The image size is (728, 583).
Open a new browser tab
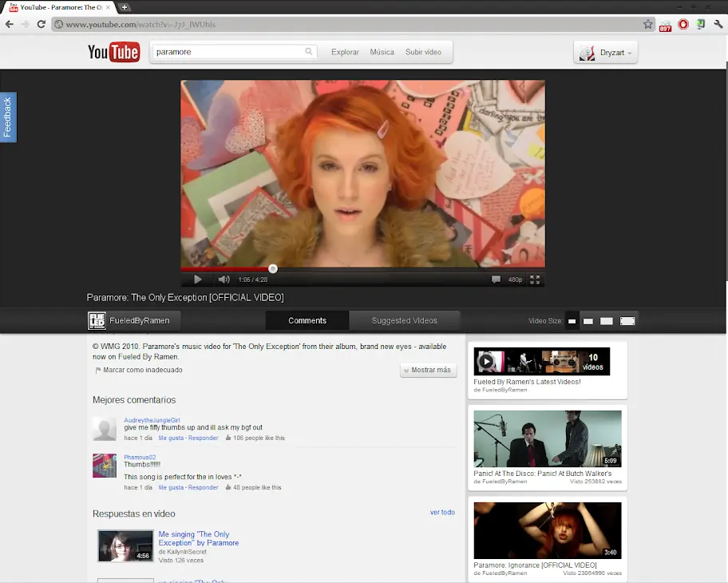tap(124, 7)
